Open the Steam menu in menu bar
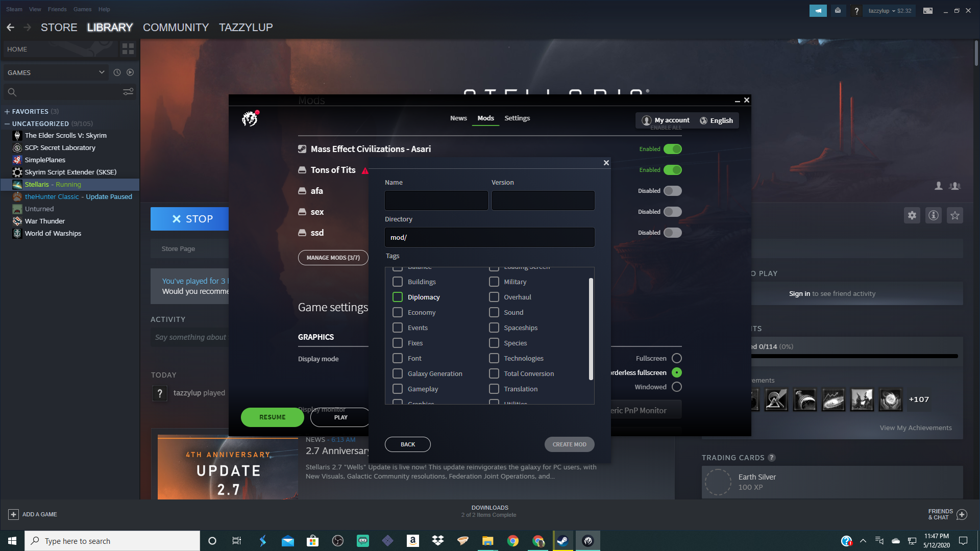 coord(14,9)
